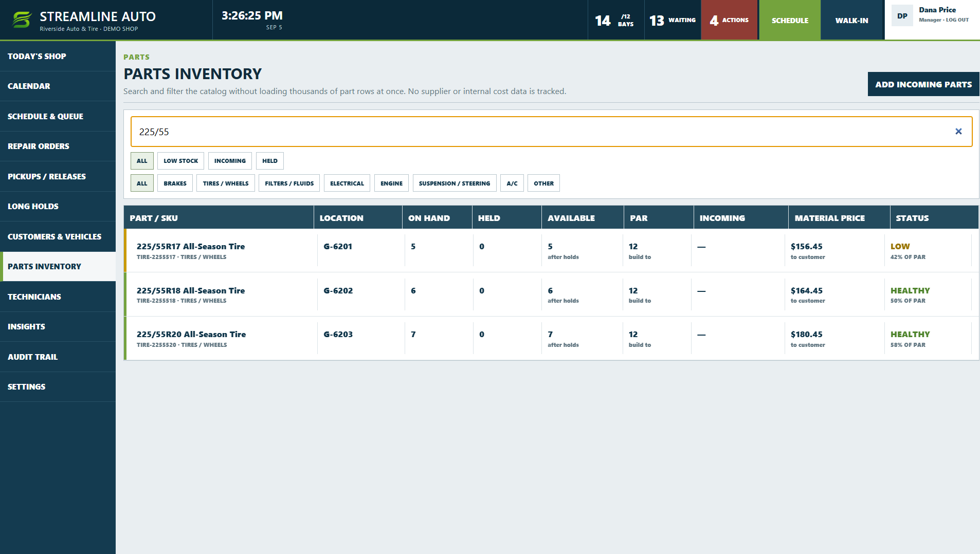Select the Incoming filter chip
The height and width of the screenshot is (554, 980).
[230, 161]
